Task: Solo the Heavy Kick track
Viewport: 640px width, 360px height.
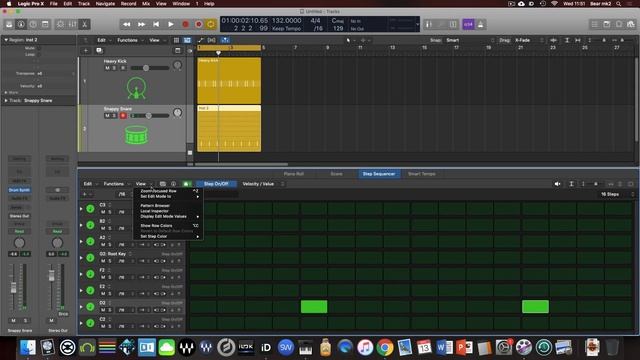Action: [114, 68]
